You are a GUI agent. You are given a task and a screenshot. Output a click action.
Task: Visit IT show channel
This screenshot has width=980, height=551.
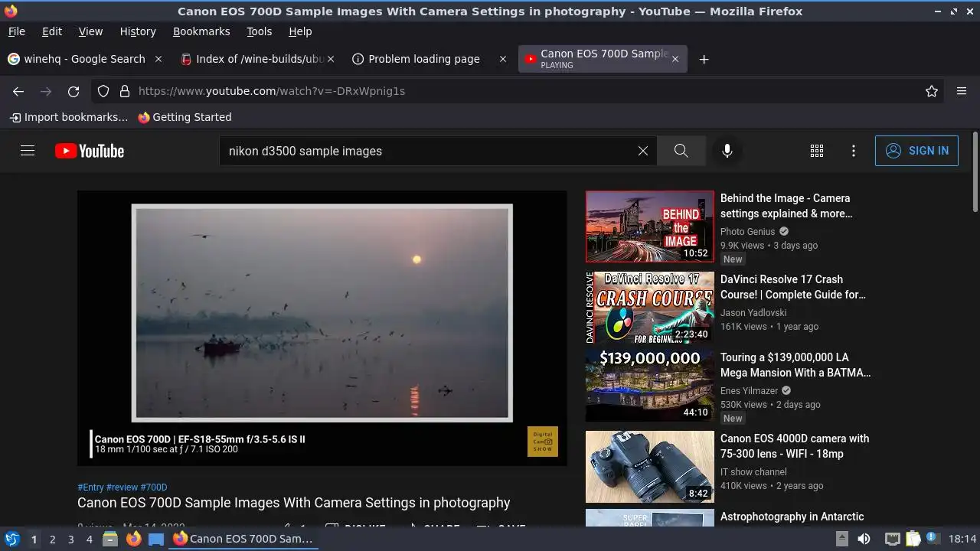[x=753, y=471]
